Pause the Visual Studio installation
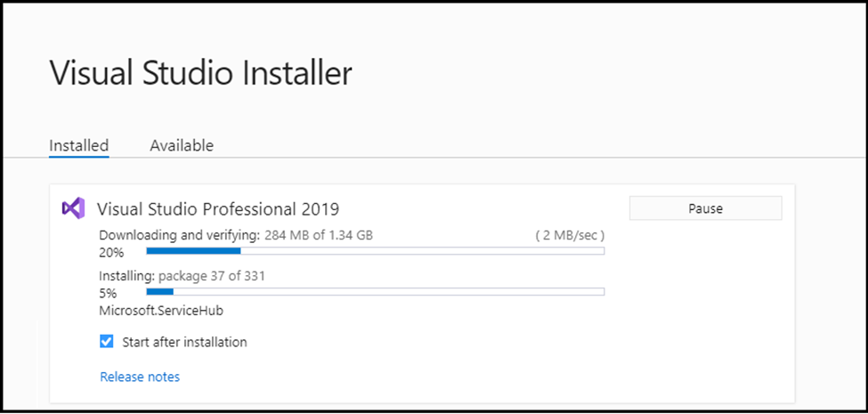 click(x=705, y=208)
